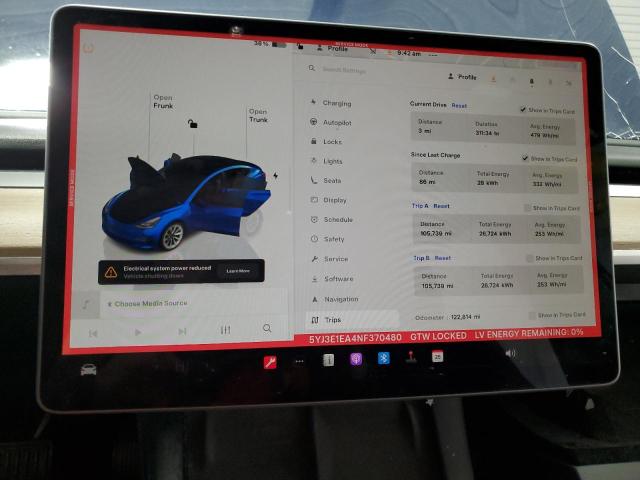Reset Trip B
This screenshot has height=480, width=640.
tap(443, 258)
